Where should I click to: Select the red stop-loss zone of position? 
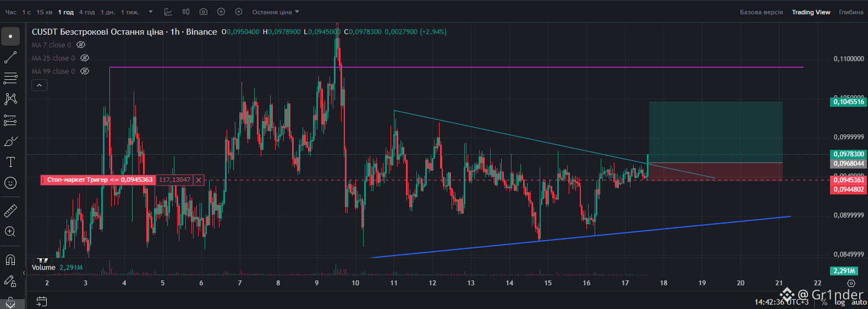point(716,171)
